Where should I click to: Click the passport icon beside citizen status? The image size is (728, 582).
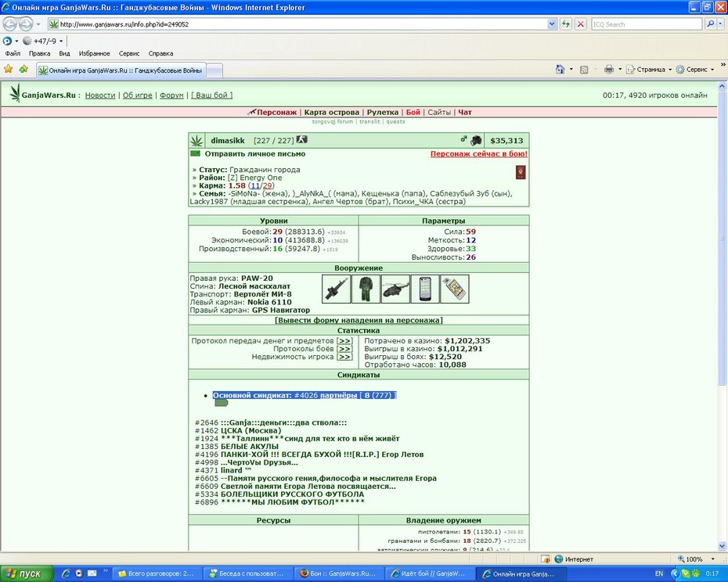pyautogui.click(x=521, y=173)
